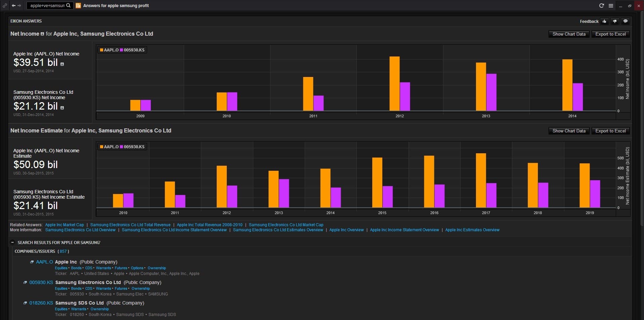
Task: Show Chart Data for Net Income chart
Action: (569, 34)
